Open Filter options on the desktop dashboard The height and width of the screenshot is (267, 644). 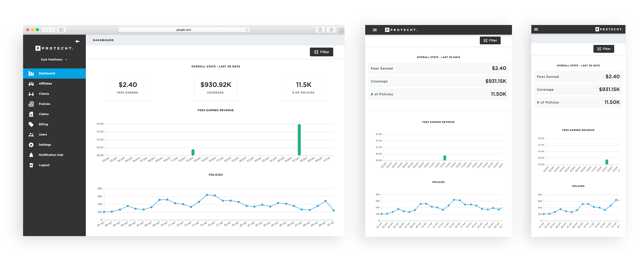pos(321,52)
